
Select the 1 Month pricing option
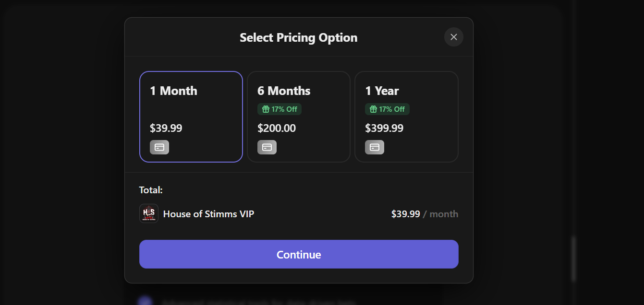click(191, 117)
